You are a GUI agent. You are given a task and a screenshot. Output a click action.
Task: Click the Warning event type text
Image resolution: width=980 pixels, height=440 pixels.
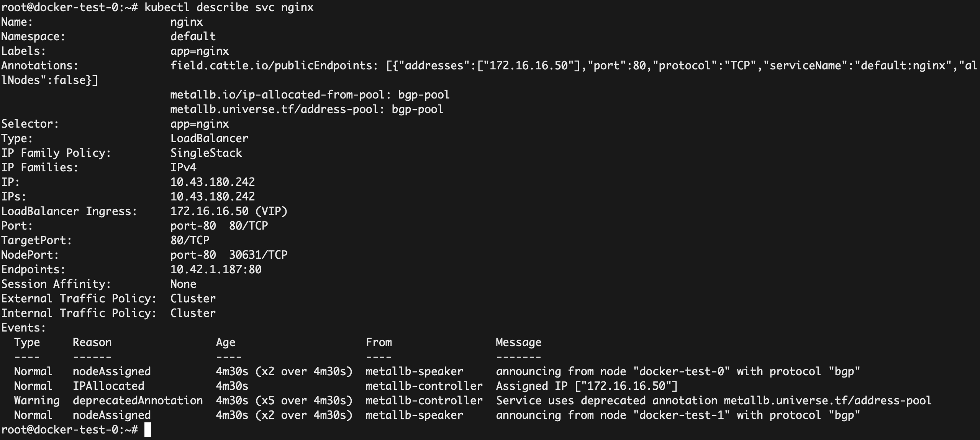click(x=37, y=401)
